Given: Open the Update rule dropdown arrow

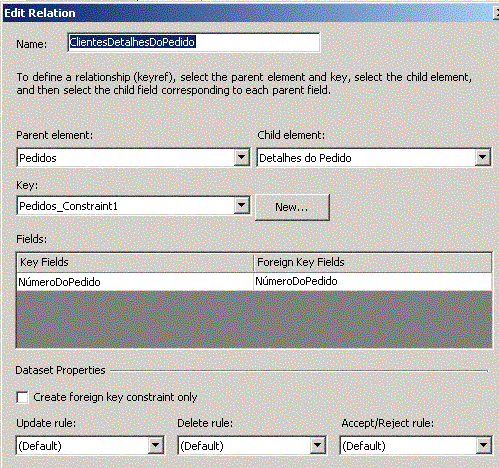Looking at the screenshot, I should tap(155, 445).
